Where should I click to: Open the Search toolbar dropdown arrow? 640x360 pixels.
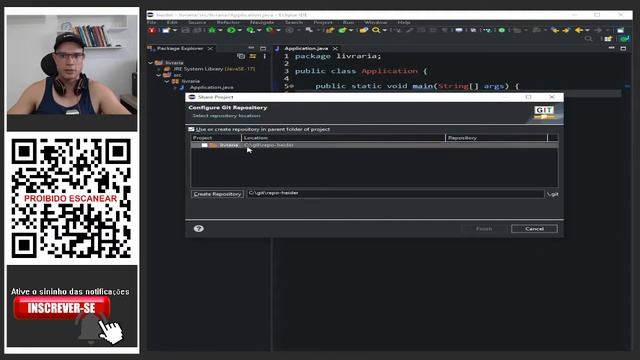pyautogui.click(x=384, y=30)
